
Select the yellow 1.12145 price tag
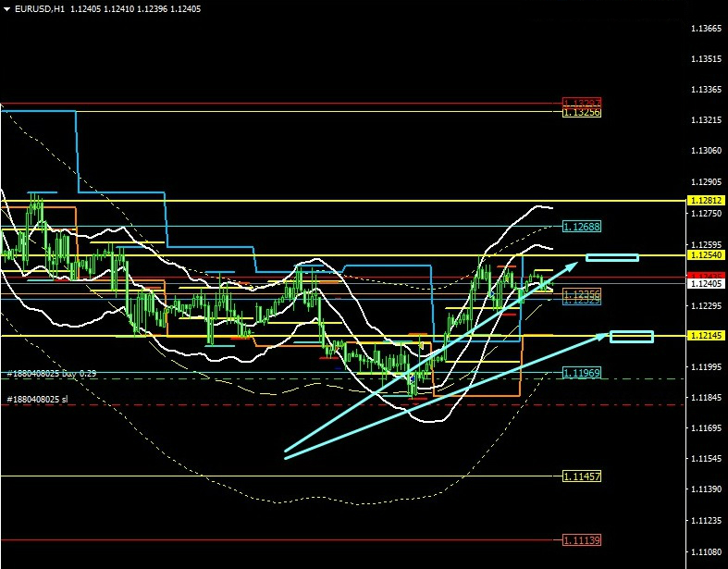point(705,335)
